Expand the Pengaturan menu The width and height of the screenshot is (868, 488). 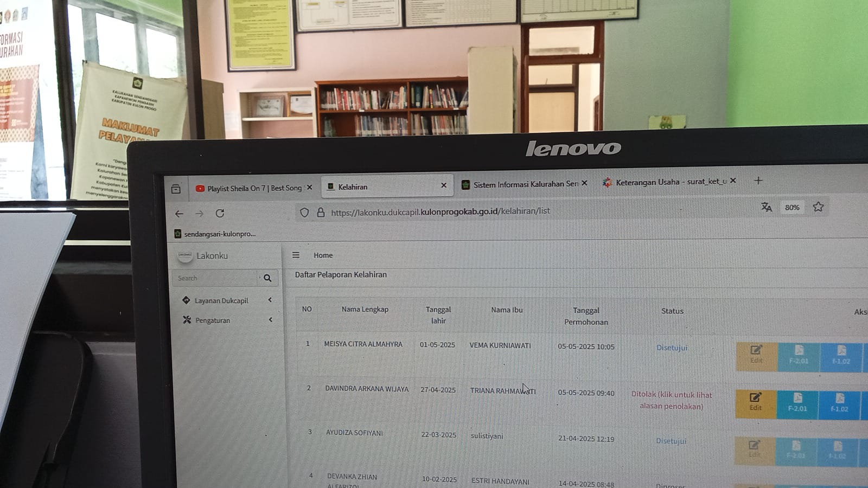pyautogui.click(x=227, y=320)
